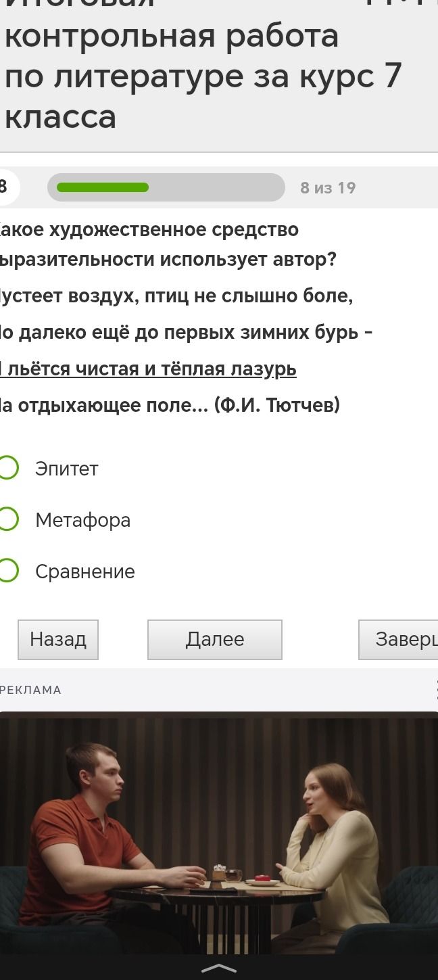
Task: Click the Эпитет answer label text
Action: (67, 469)
